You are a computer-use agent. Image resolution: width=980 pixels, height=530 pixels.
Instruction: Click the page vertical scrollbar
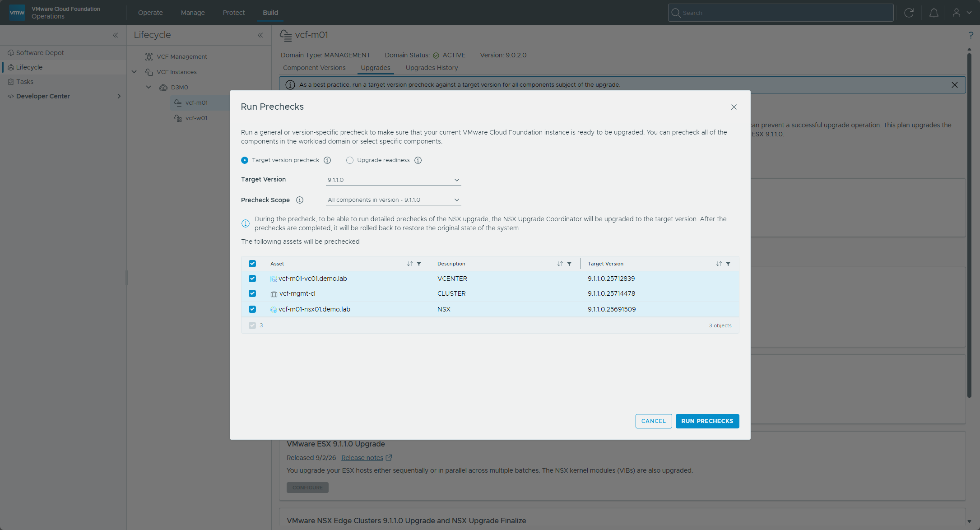pos(969,226)
